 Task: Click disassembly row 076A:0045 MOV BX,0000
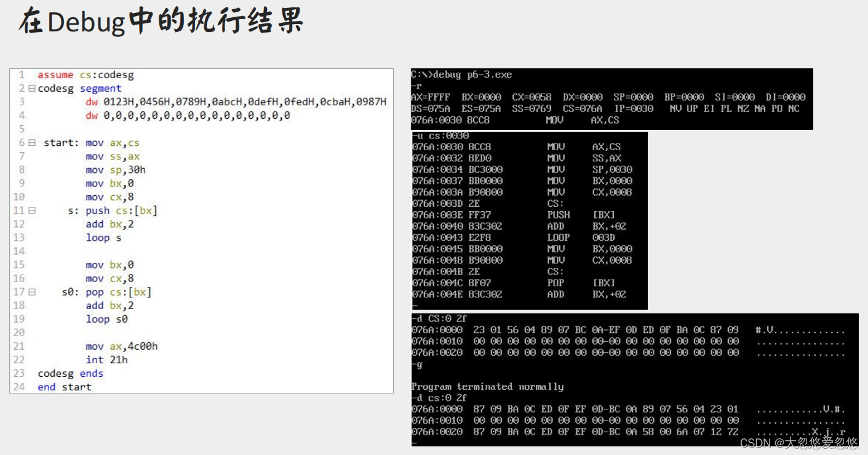[x=522, y=249]
